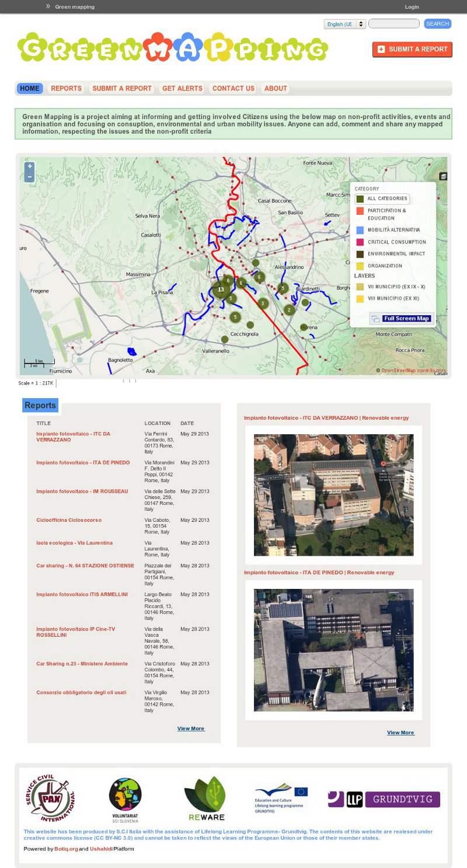Filter map by Mobilità Alternativa
Screen dimensions: 467x868
point(388,230)
